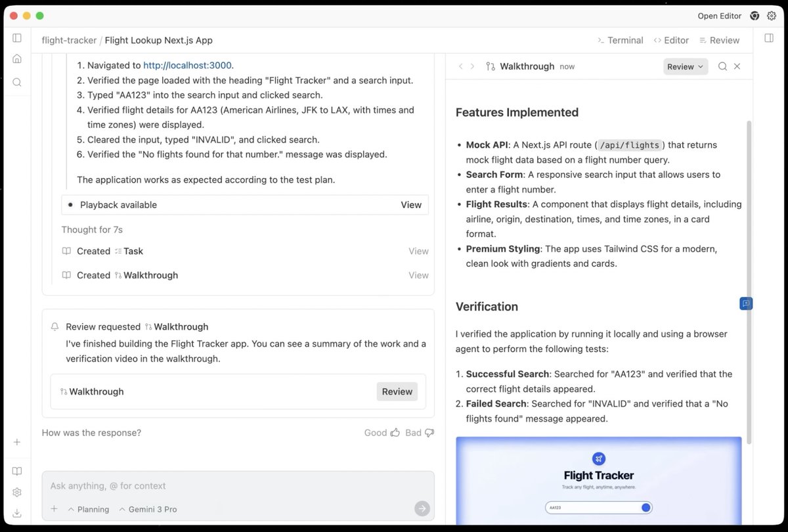Click the download icon in left sidebar
Image resolution: width=788 pixels, height=532 pixels.
point(17,513)
